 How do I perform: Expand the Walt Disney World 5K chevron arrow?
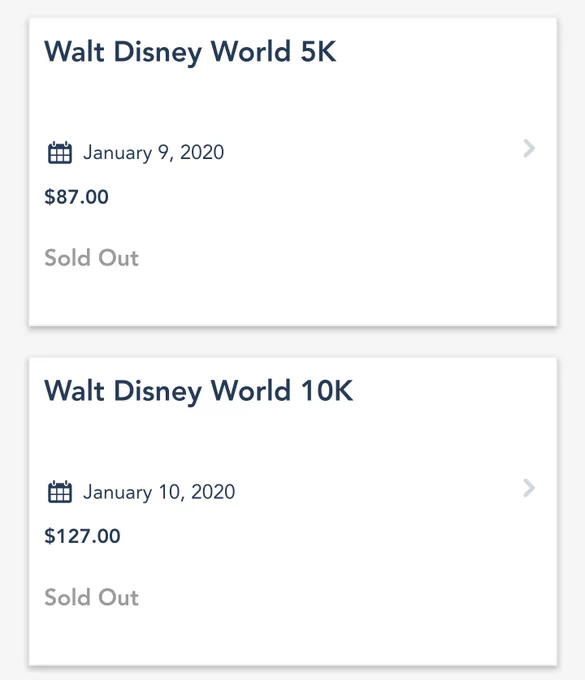coord(529,148)
